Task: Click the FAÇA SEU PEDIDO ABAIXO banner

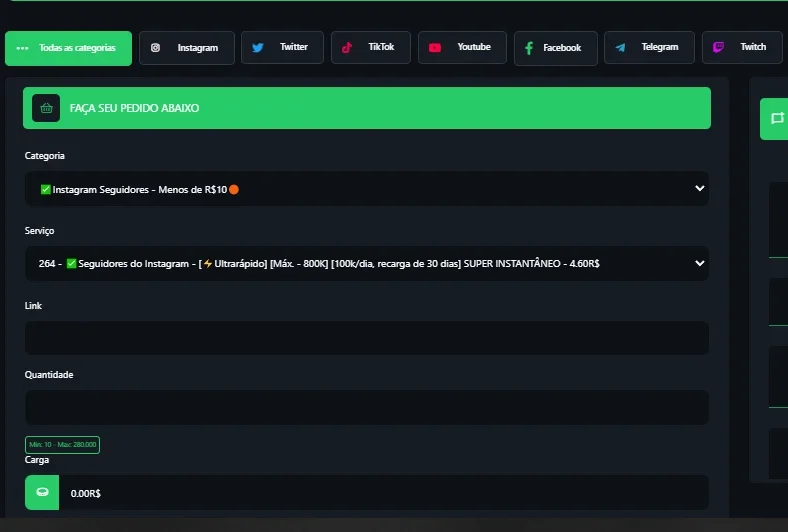Action: [x=367, y=108]
